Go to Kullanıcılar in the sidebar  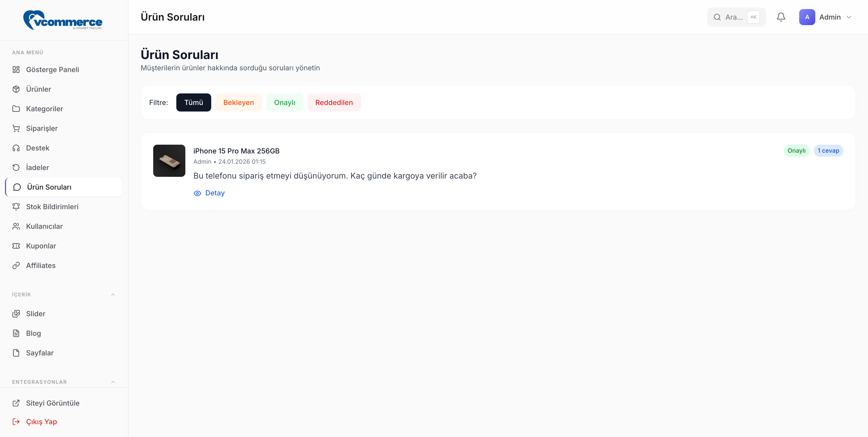(x=44, y=227)
